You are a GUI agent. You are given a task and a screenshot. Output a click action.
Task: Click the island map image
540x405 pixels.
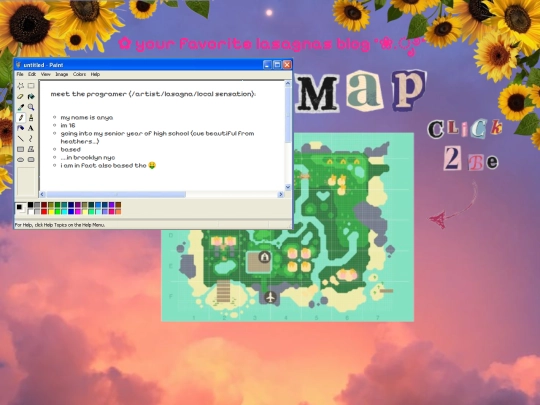pyautogui.click(x=288, y=227)
